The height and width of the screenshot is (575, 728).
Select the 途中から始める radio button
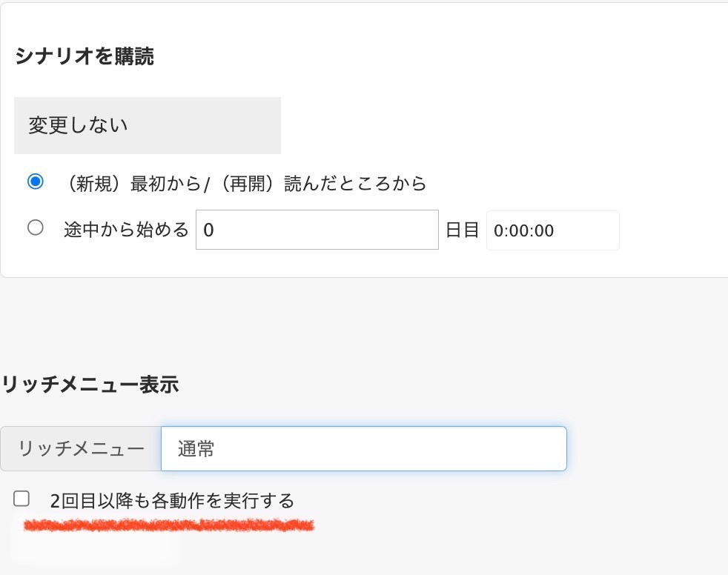[36, 227]
